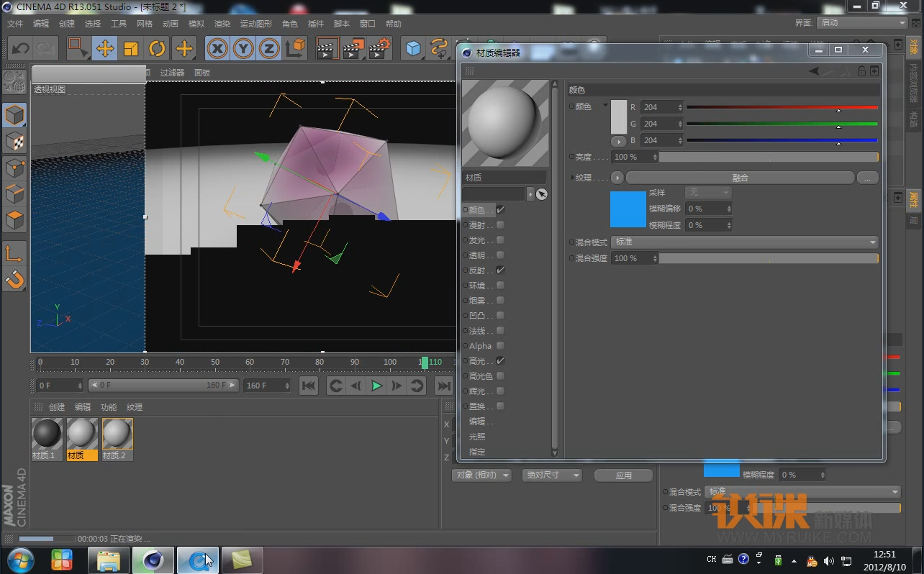Click the material picker arrow icon
Screen dimensions: 924x574
pyautogui.click(x=542, y=194)
